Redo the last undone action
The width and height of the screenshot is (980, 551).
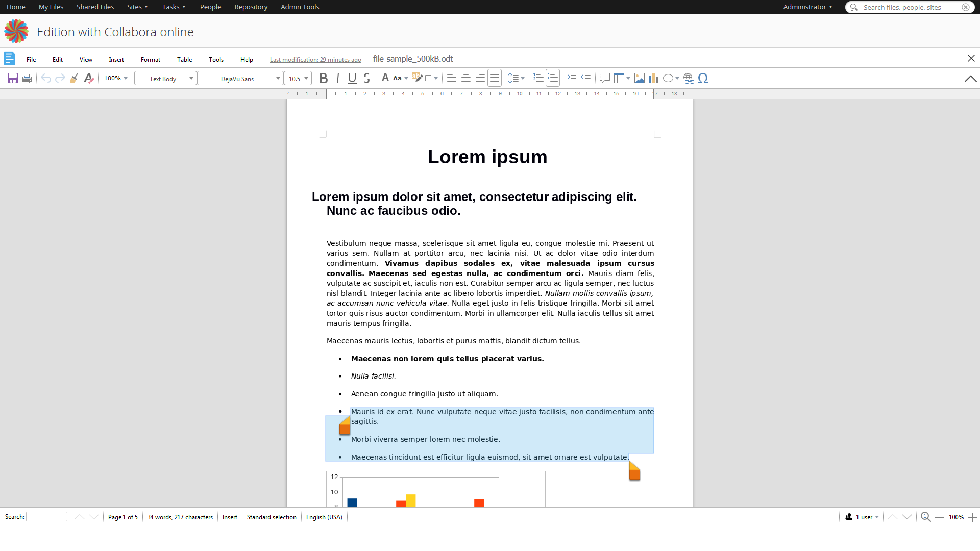coord(60,78)
